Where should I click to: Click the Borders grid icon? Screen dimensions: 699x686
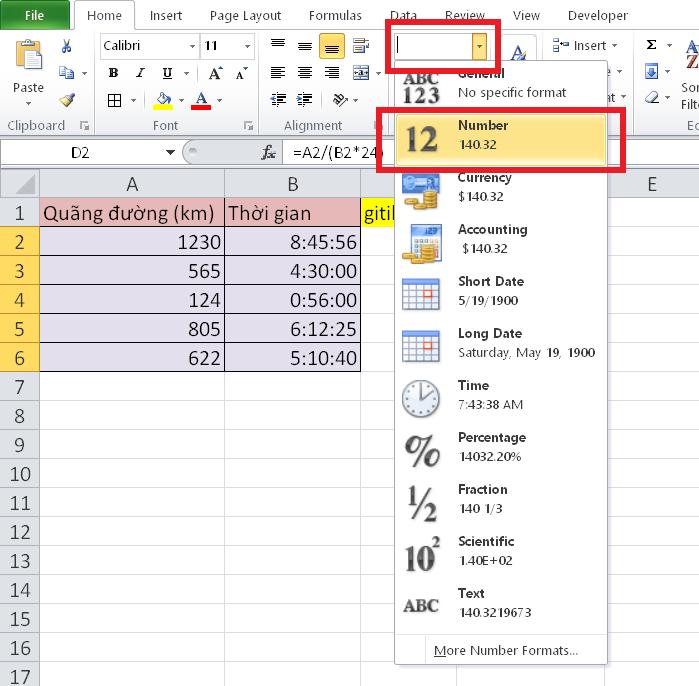point(114,100)
